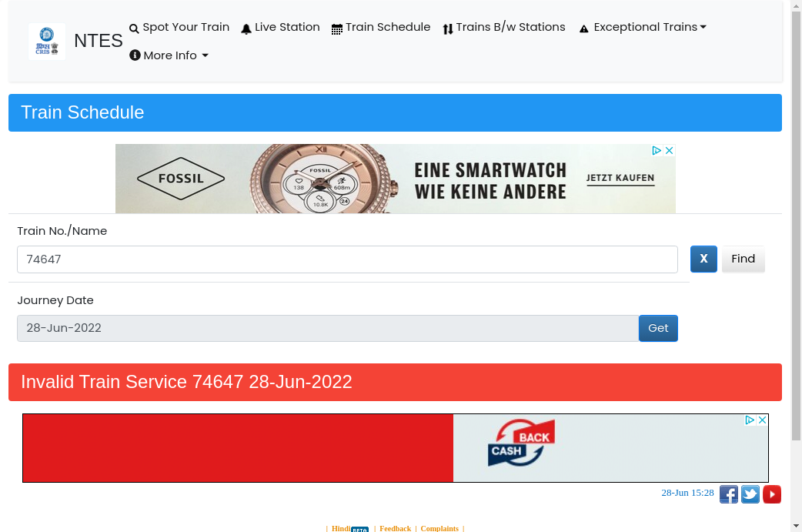Click JETZT KAUFEN in the ad
This screenshot has width=802, height=532.
point(620,178)
